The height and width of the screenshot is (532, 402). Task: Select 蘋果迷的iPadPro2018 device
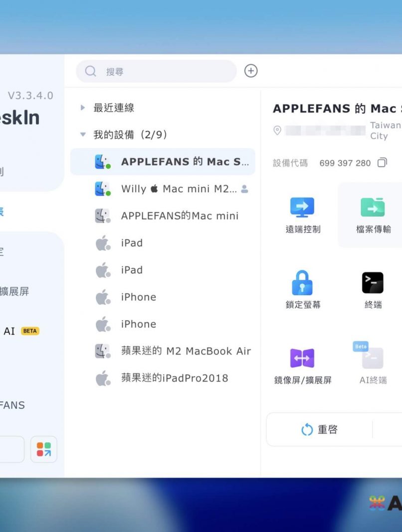tap(174, 378)
